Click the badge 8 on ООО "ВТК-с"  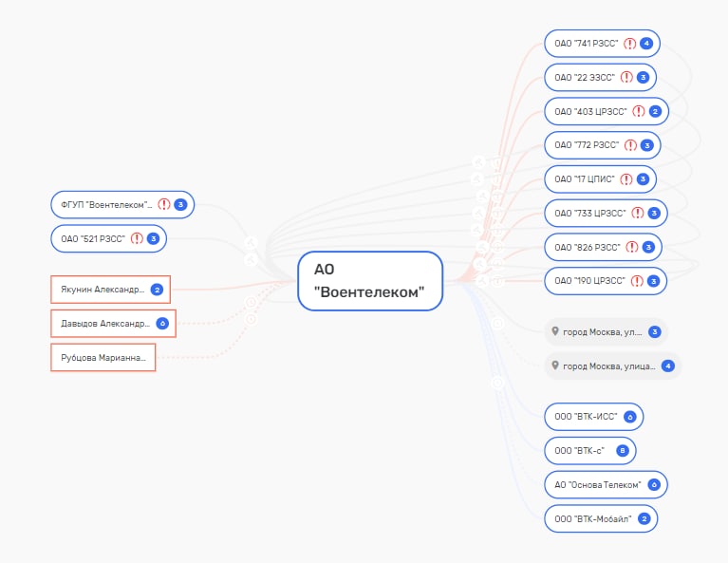pos(623,451)
